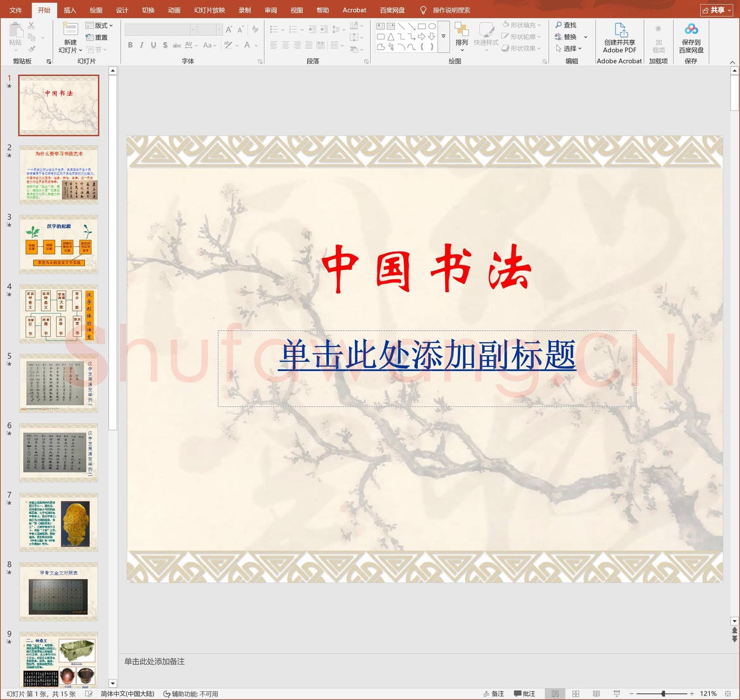The height and width of the screenshot is (700, 740).
Task: Select the oval shape in the gallery
Action: 432,26
